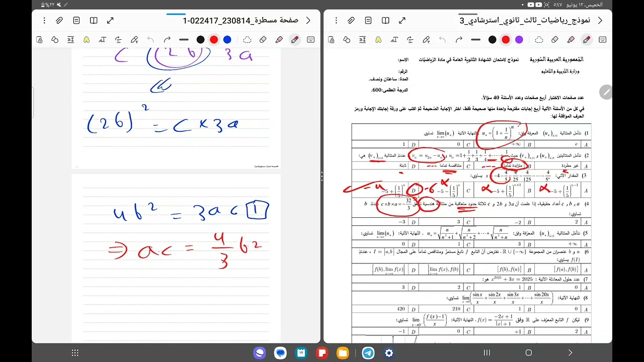Open apps grid in taskbar

coord(75,353)
